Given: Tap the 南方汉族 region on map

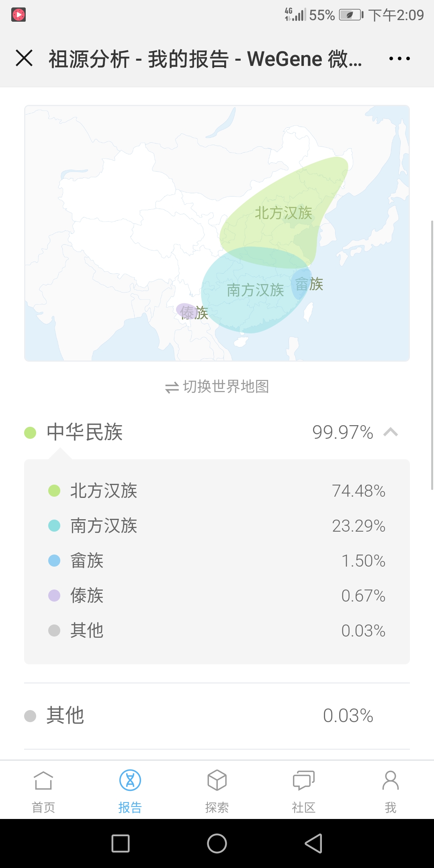Looking at the screenshot, I should tap(256, 290).
